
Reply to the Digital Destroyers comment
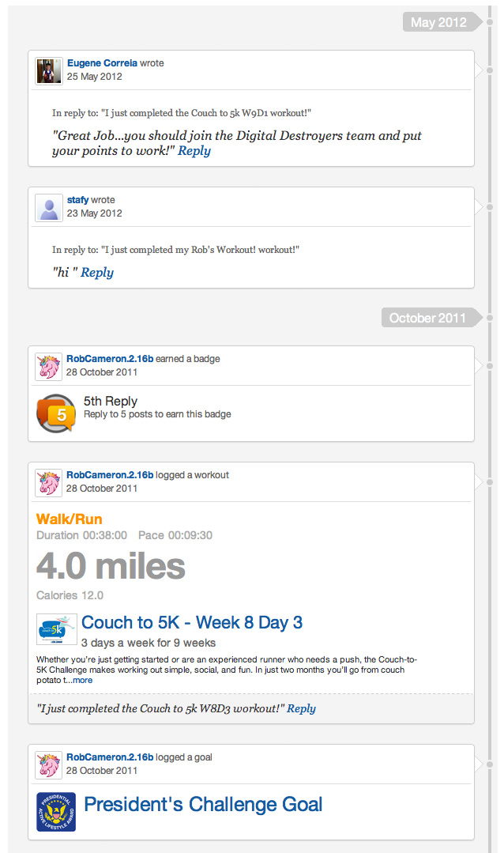[x=194, y=151]
